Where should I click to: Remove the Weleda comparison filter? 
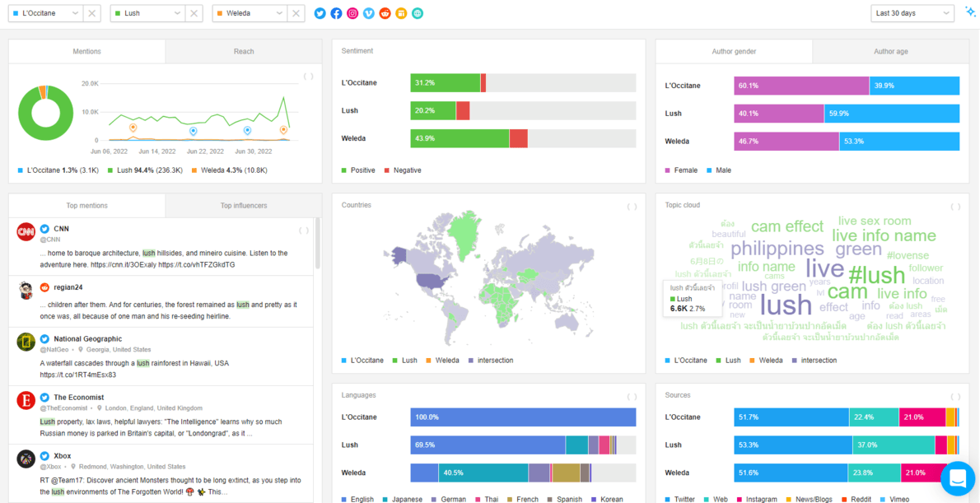coord(296,13)
